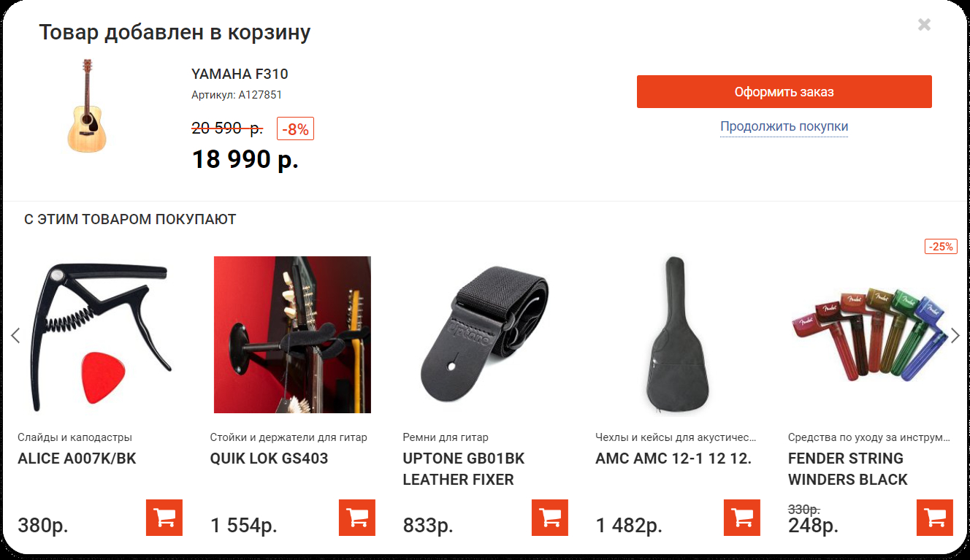Add Fender String Winders to cart

click(x=935, y=518)
